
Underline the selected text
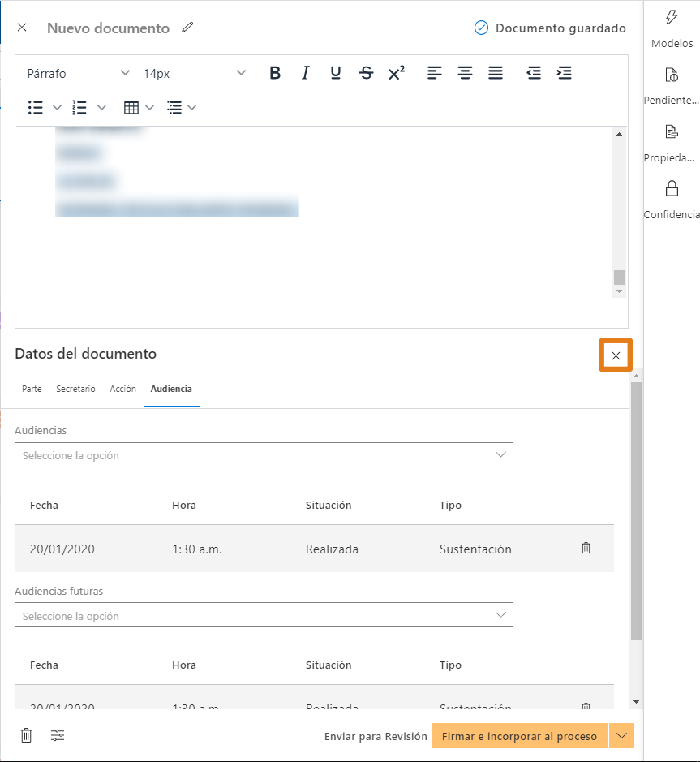335,73
